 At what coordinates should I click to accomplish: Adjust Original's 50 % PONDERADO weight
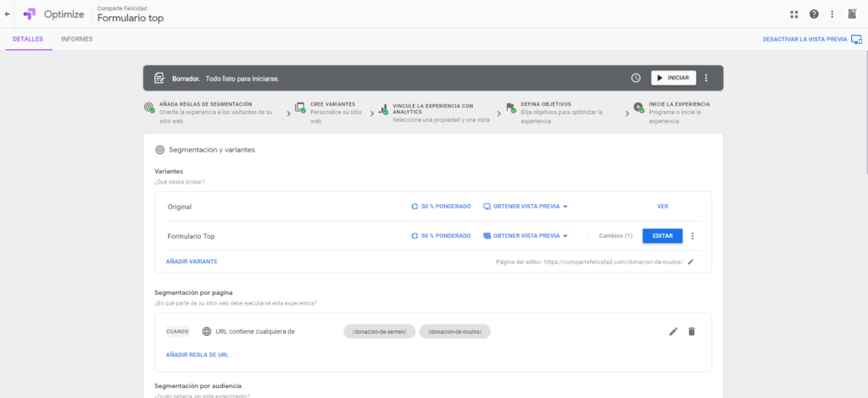click(x=441, y=207)
